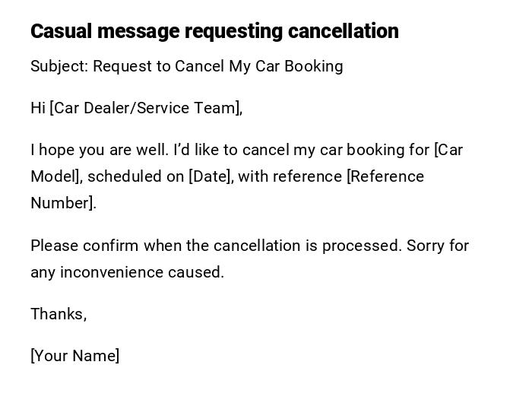Image resolution: width=532 pixels, height=403 pixels.
Task: Click "Request to Cancel My Car Booking" subject text
Action: pos(218,66)
